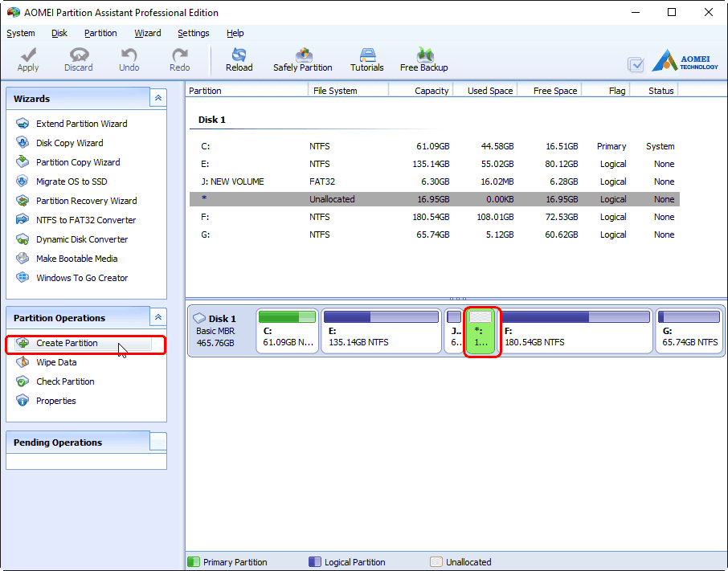Collapse the Wizards panel
Viewport: 728px width, 571px height.
158,98
